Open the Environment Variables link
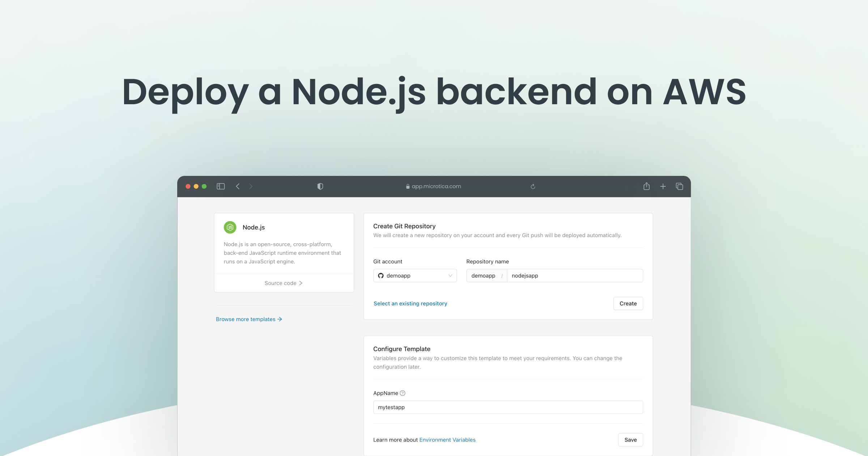 click(447, 440)
